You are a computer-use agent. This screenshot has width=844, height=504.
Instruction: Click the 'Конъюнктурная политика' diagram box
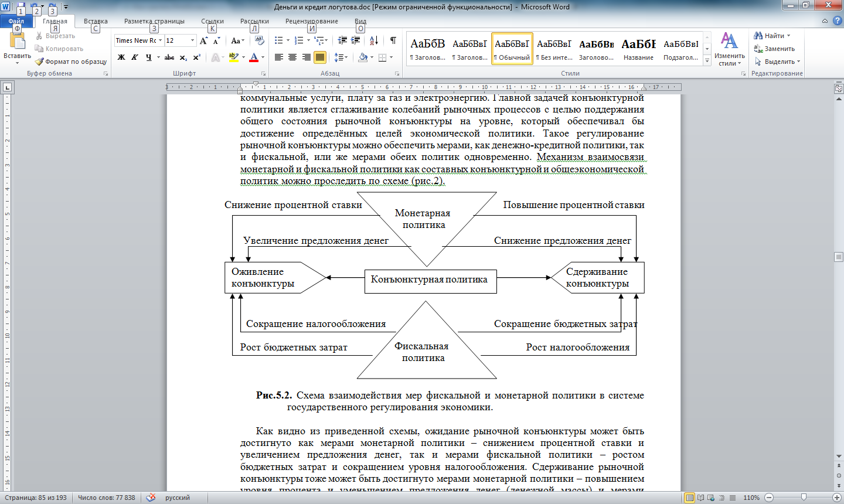430,281
